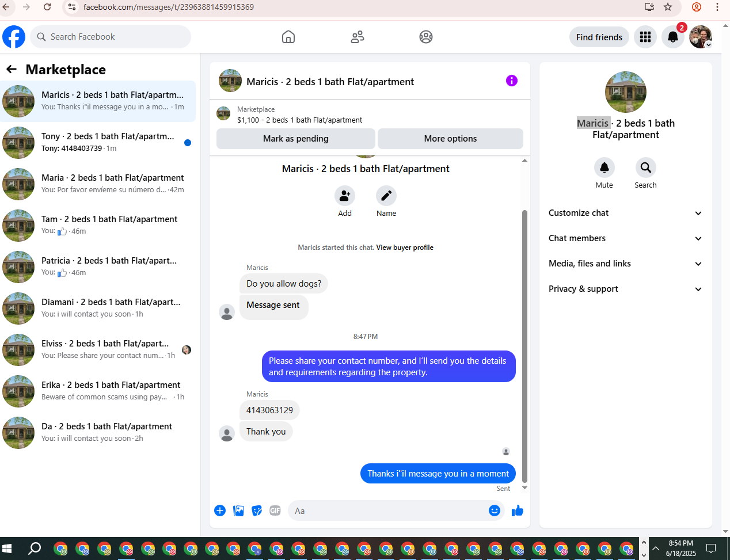
Task: Open the Tony apartment conversation
Action: (98, 142)
